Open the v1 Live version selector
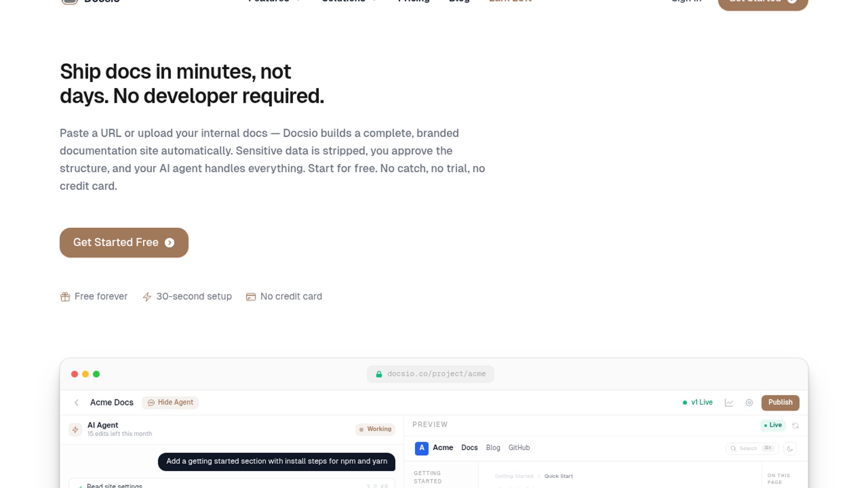The width and height of the screenshot is (868, 488). [x=698, y=403]
